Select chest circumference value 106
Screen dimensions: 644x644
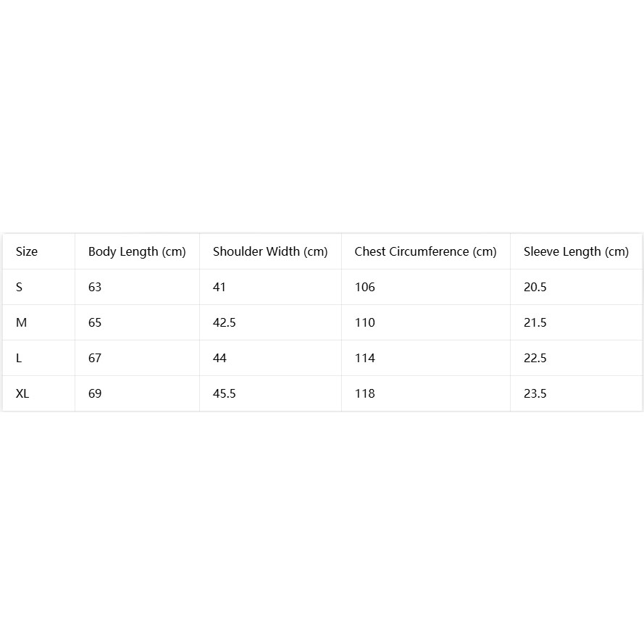[x=364, y=287]
